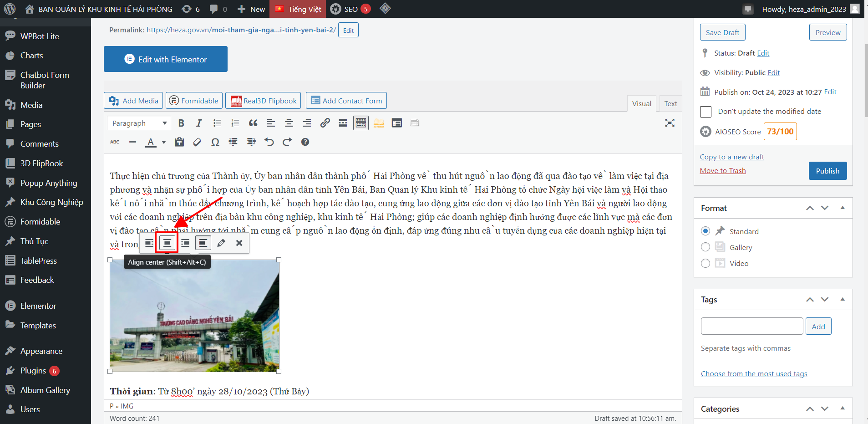Undo the last edit

pyautogui.click(x=269, y=142)
